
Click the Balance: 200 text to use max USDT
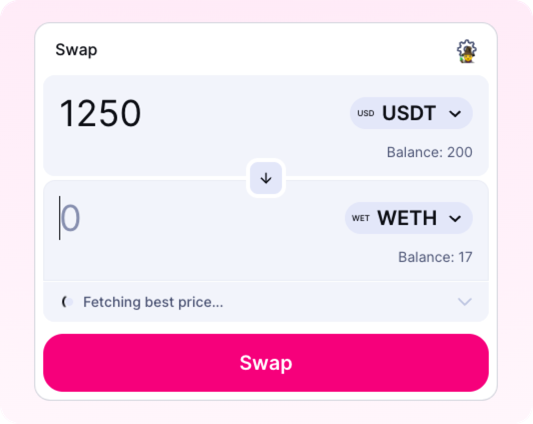click(429, 152)
